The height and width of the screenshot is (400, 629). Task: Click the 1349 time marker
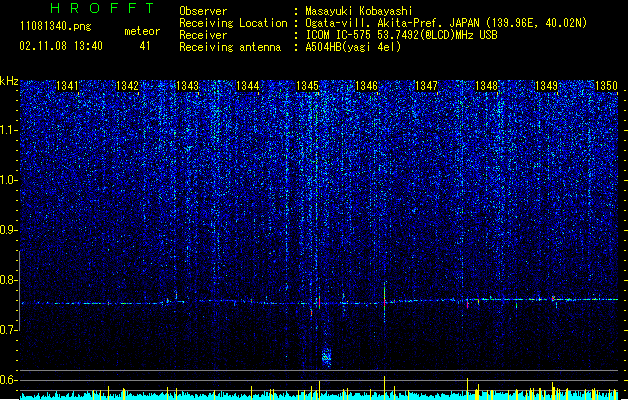[546, 86]
